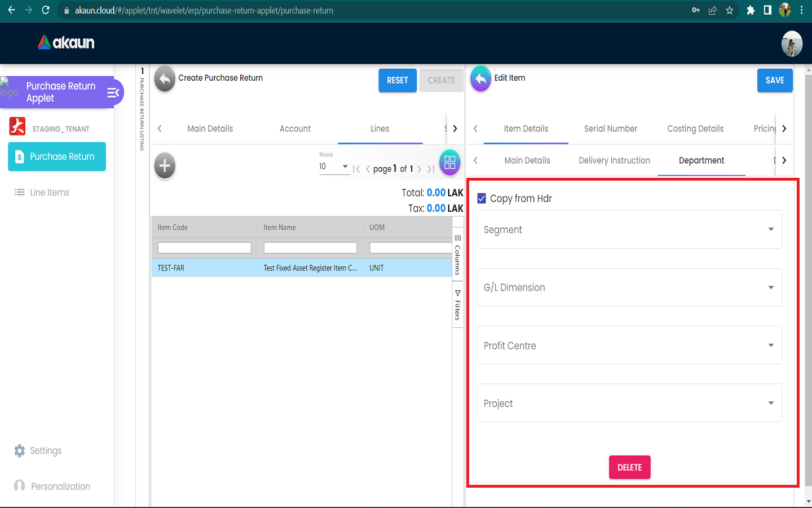Screen dimensions: 812x508
Task: Collapse the Purchase Return Applet sidebar
Action: click(113, 93)
